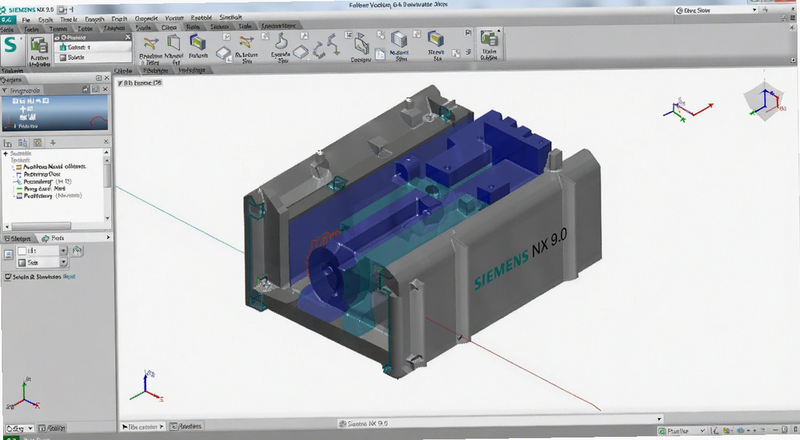Click the blue box icon with yellow face

pyautogui.click(x=435, y=39)
